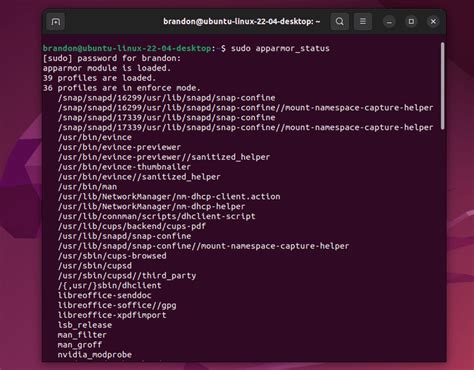Click the green prompt username text
This screenshot has width=474, height=370.
tap(127, 48)
